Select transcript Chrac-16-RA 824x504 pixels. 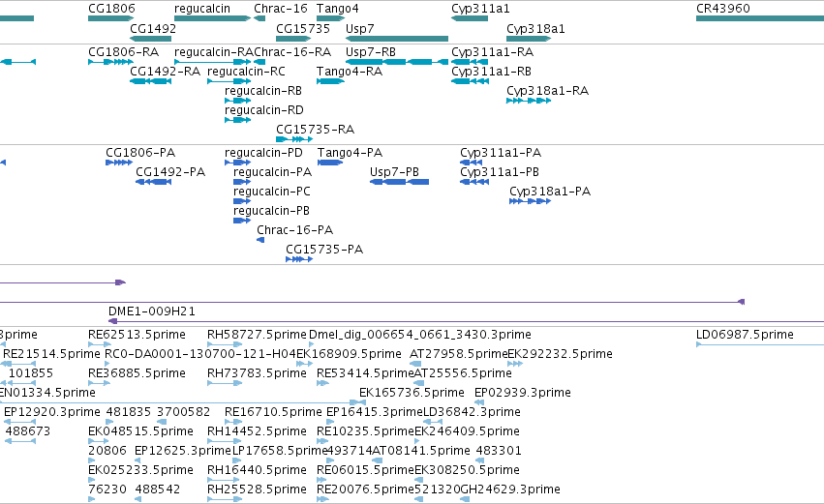click(x=292, y=52)
